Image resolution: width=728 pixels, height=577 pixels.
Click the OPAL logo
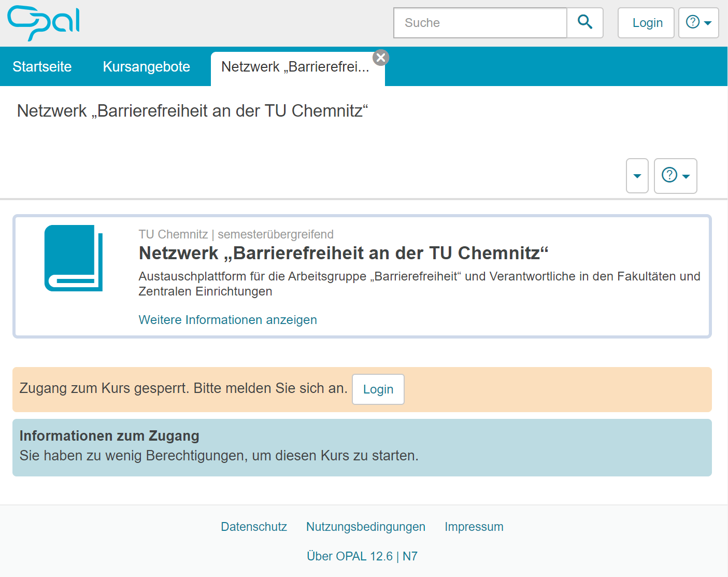[x=44, y=23]
